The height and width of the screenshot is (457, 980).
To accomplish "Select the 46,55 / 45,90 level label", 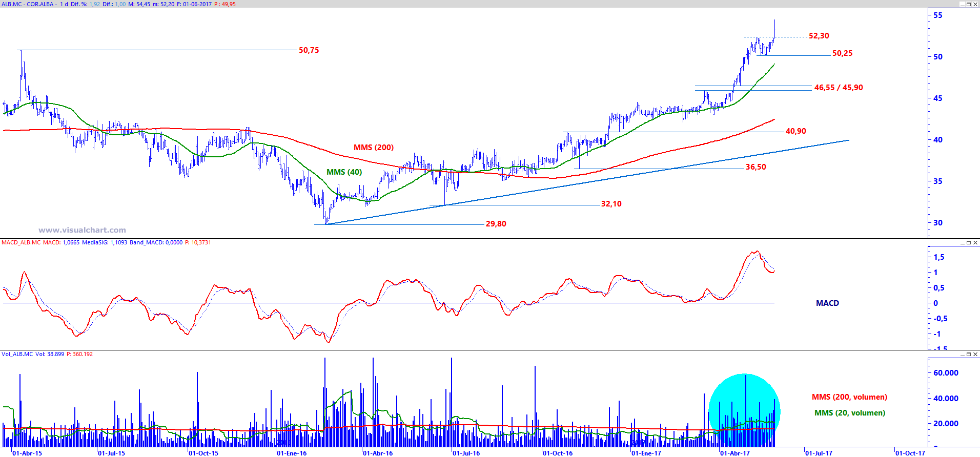I will click(x=839, y=88).
